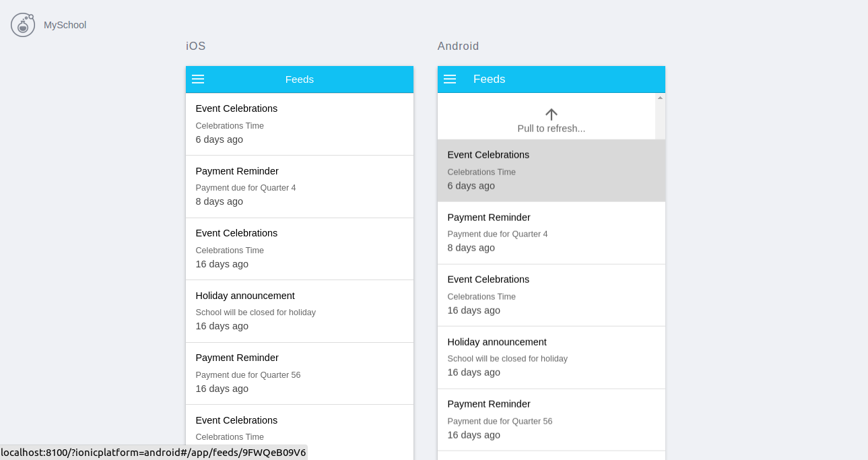Open the hamburger menu in the iOS preview
The height and width of the screenshot is (460, 868).
click(198, 79)
